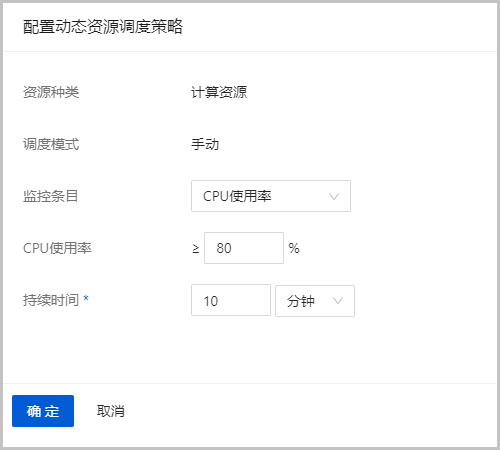The height and width of the screenshot is (450, 500).
Task: Click the chevron arrow in 监控条目 dropdown
Action: 334,196
